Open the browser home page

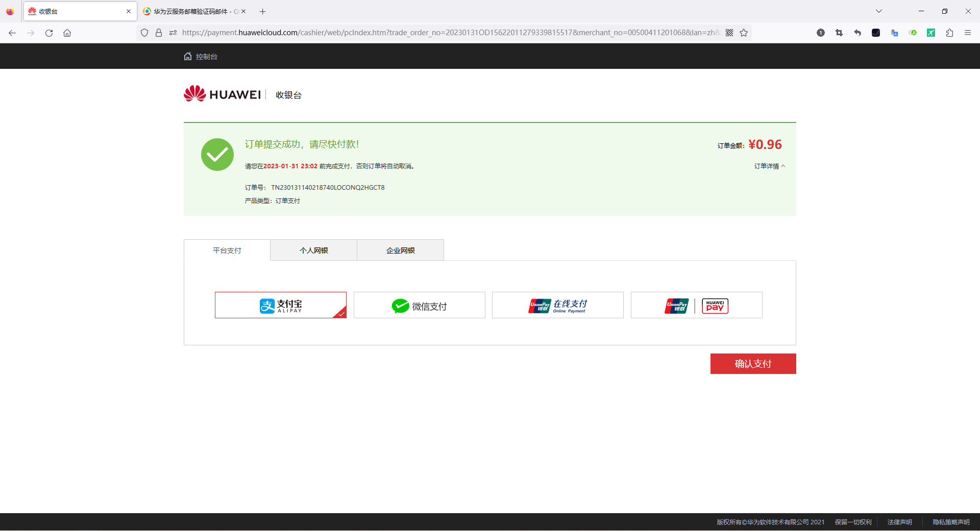pyautogui.click(x=67, y=33)
